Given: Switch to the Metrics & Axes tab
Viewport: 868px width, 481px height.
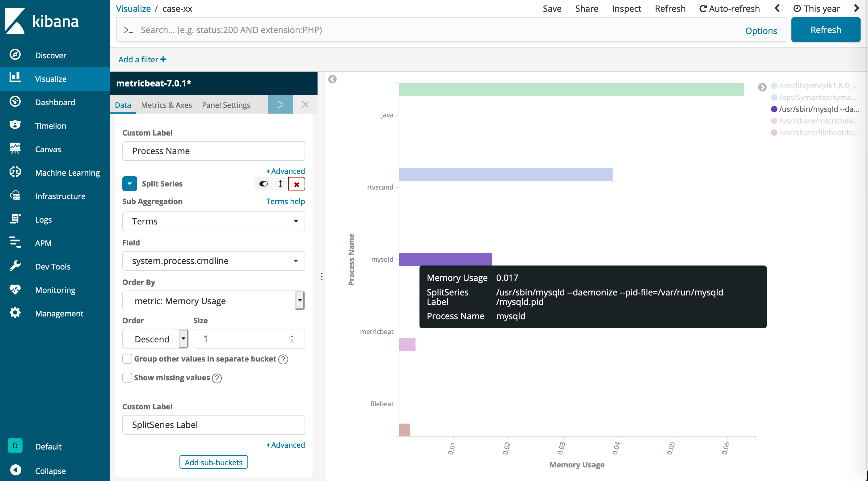Looking at the screenshot, I should (166, 105).
